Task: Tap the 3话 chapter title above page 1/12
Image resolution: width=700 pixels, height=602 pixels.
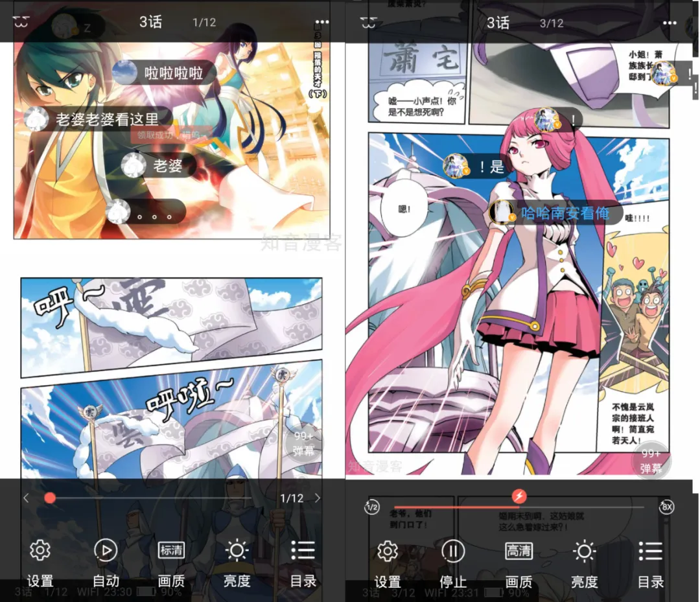Action: point(150,22)
